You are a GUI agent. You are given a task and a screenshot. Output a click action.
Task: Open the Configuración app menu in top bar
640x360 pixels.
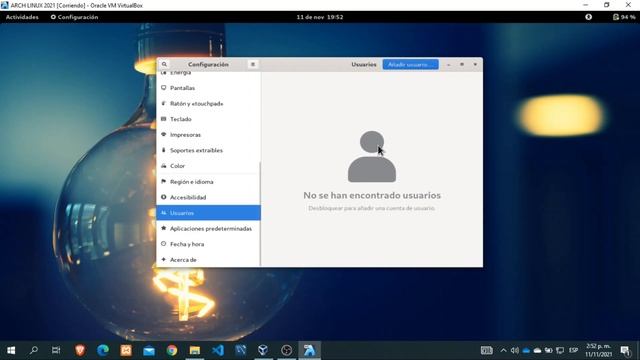74,17
